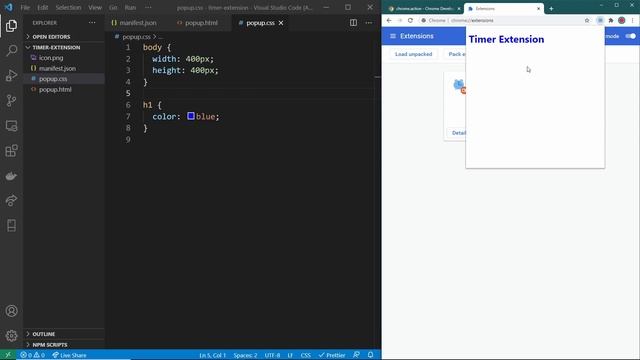Click the split editor right icon
The image size is (640, 360).
(353, 23)
